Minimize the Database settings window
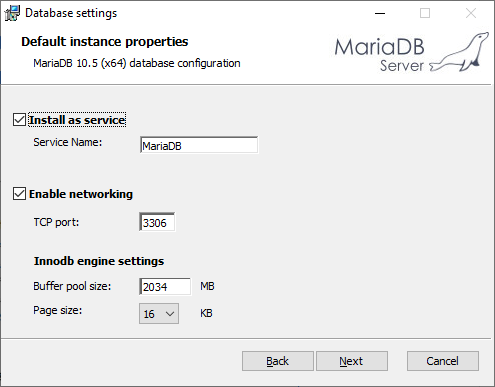The height and width of the screenshot is (387, 495). 380,13
